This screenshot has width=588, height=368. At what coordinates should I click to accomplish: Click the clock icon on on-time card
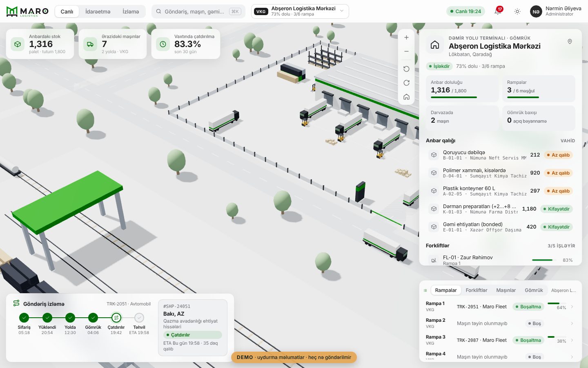[x=163, y=44]
